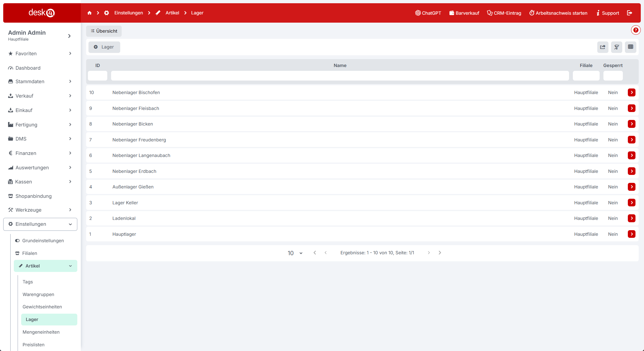Start Arbeitsnachweis timer in header
Image resolution: width=644 pixels, height=351 pixels.
558,13
